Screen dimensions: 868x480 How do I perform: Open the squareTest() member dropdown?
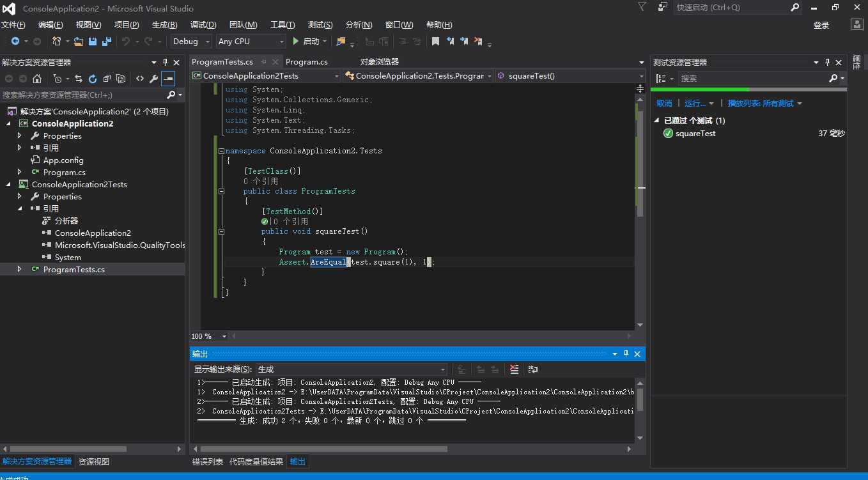571,75
